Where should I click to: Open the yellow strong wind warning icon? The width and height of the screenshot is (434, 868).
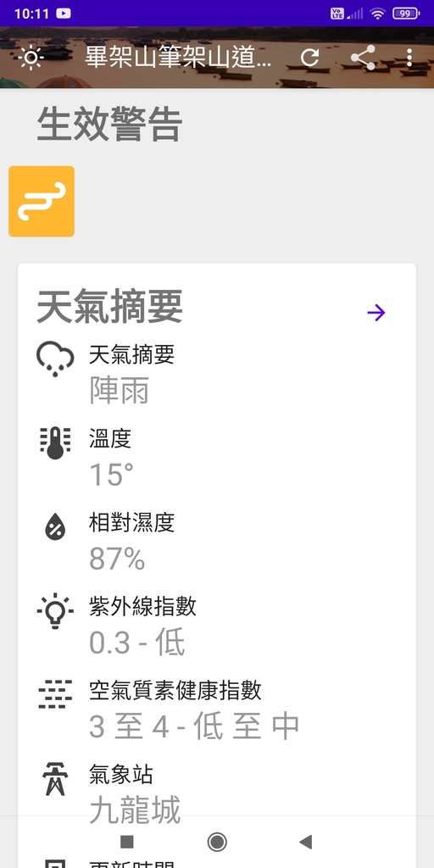(x=42, y=201)
